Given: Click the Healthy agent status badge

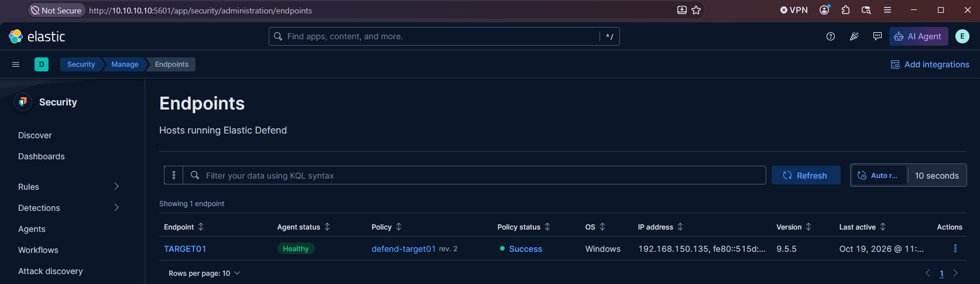Looking at the screenshot, I should [296, 248].
